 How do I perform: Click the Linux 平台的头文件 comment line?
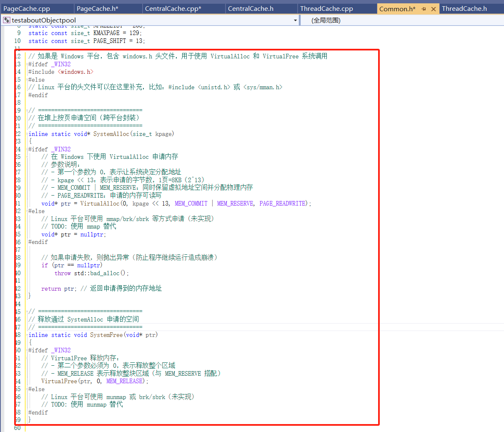coord(155,87)
